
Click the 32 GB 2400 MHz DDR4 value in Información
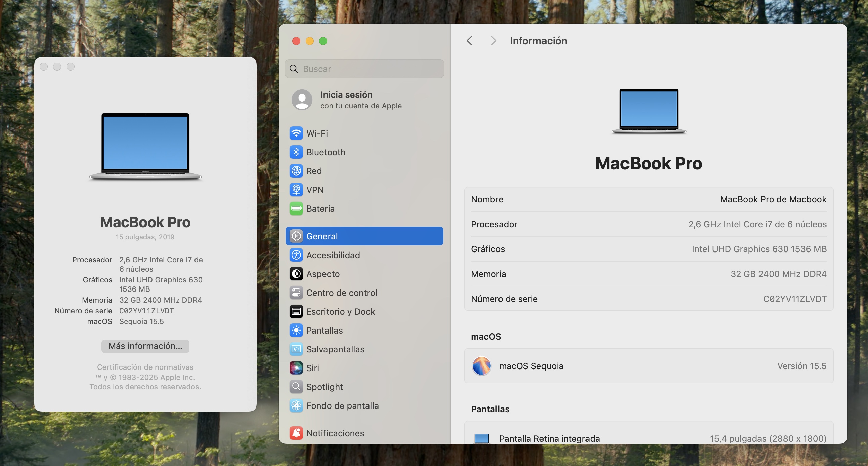pos(779,274)
